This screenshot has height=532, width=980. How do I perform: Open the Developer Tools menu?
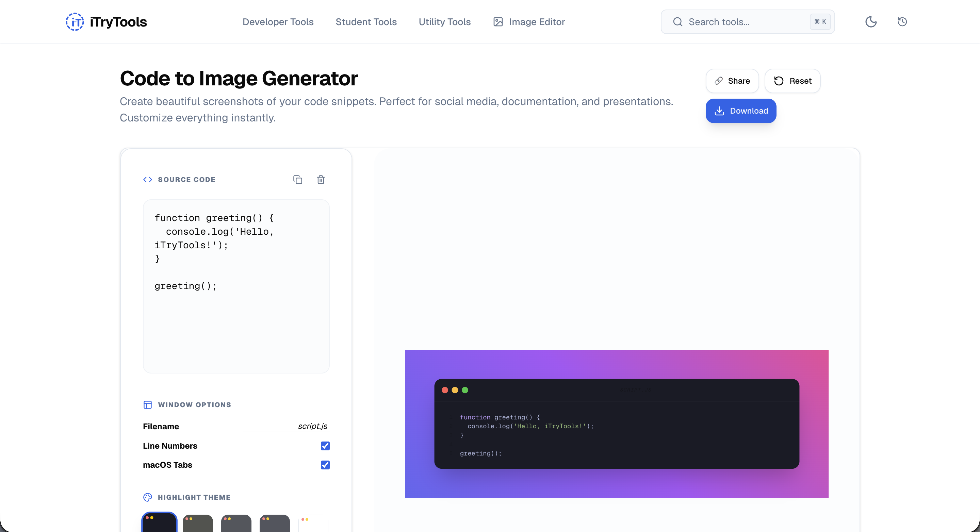(278, 22)
